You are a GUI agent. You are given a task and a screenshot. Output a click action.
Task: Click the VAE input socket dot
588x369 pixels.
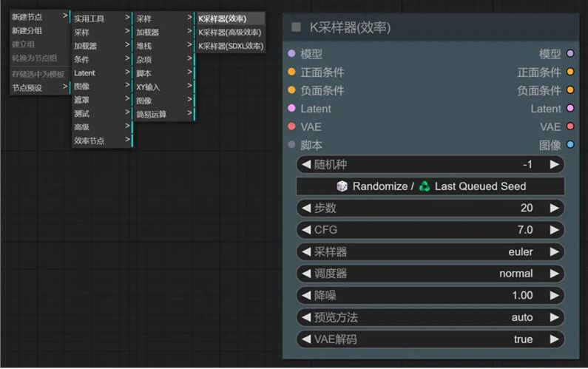pyautogui.click(x=291, y=126)
